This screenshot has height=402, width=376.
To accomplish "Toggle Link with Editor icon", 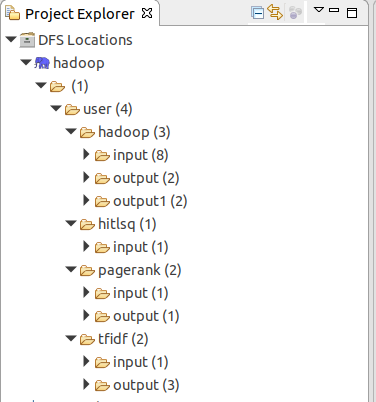I will [275, 13].
